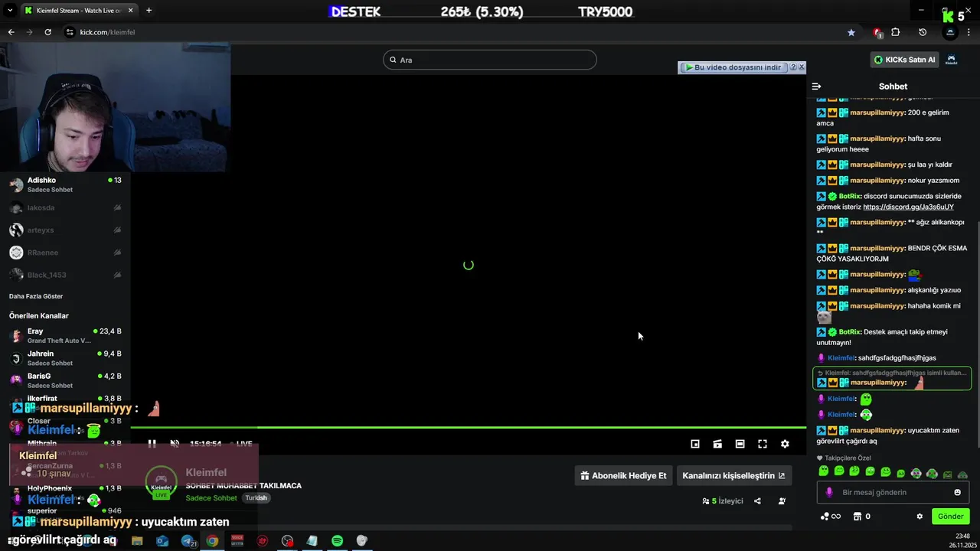Open the Chrome history clock icon

(923, 32)
